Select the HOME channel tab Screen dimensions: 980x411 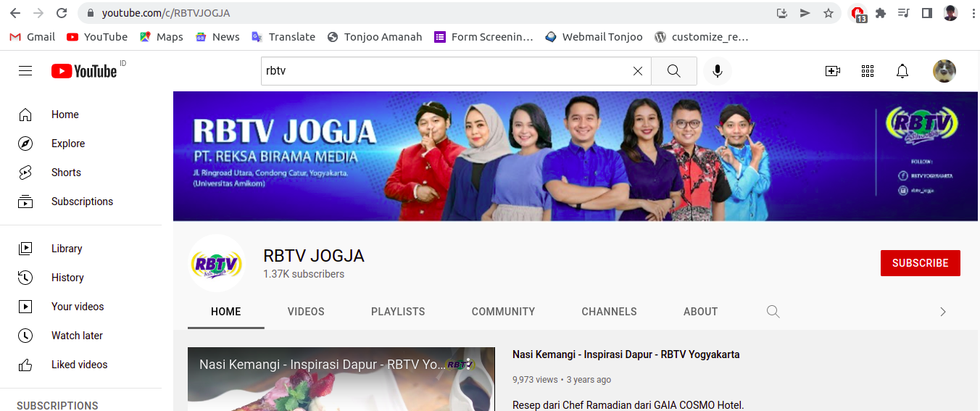click(226, 312)
